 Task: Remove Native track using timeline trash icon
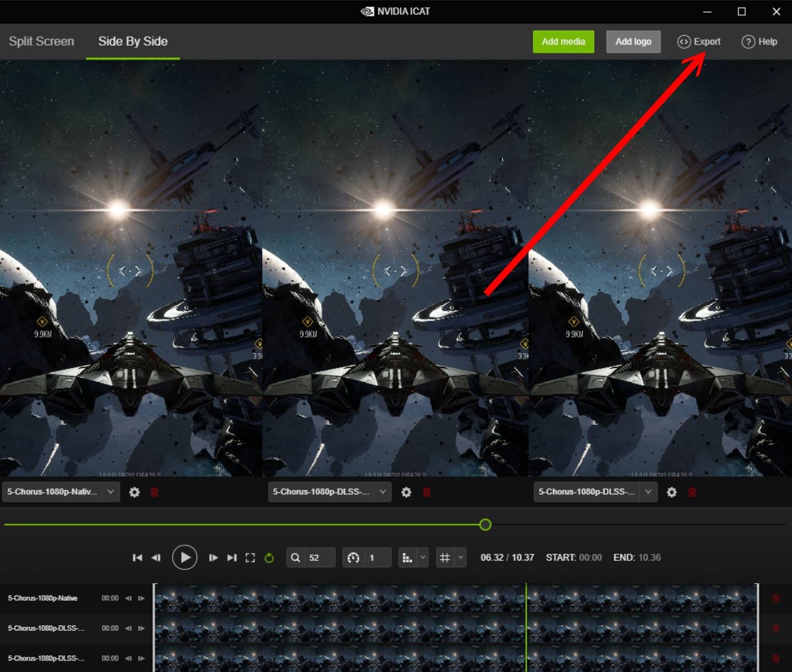pyautogui.click(x=776, y=598)
